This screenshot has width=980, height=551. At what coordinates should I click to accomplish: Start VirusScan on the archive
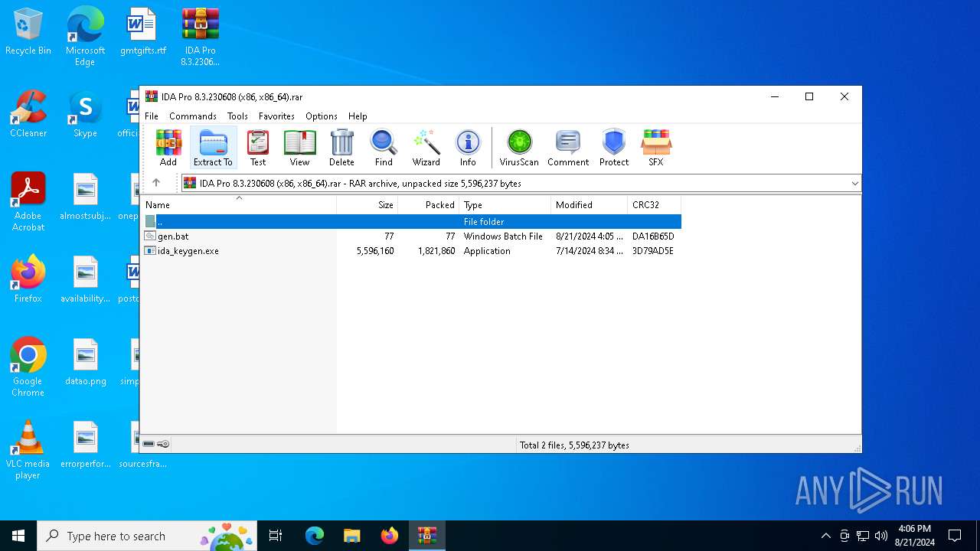point(519,148)
